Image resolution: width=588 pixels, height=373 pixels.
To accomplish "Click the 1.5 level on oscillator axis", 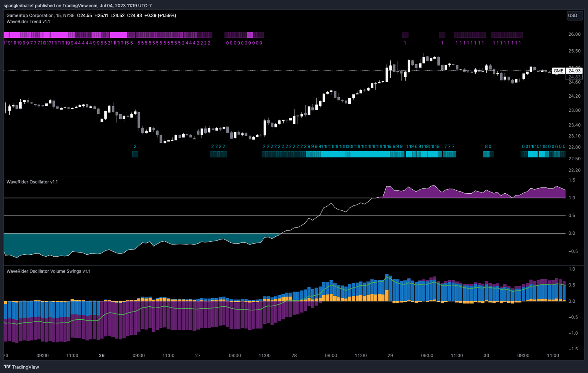I will (572, 180).
